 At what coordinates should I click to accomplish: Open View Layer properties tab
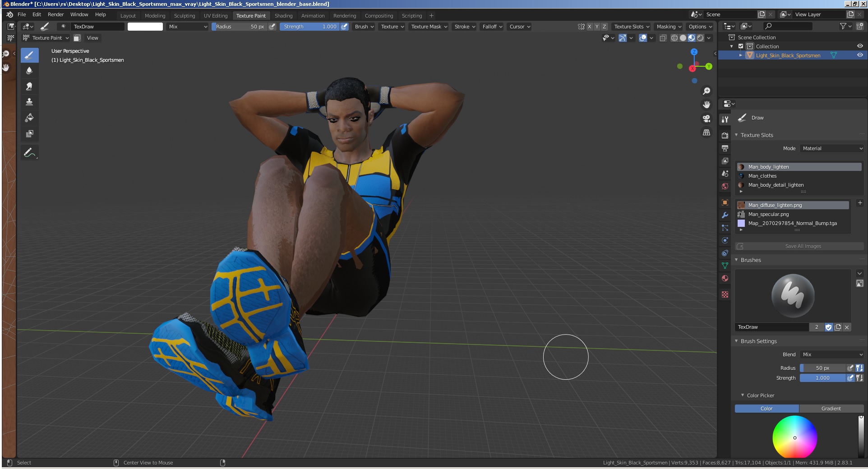click(x=725, y=161)
